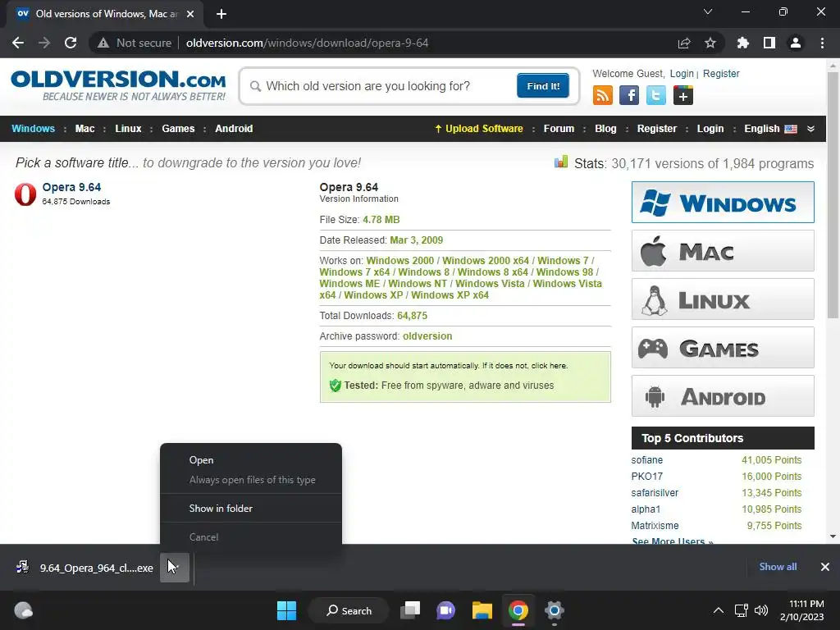840x630 pixels.
Task: Open the Linux category banner
Action: (x=723, y=299)
